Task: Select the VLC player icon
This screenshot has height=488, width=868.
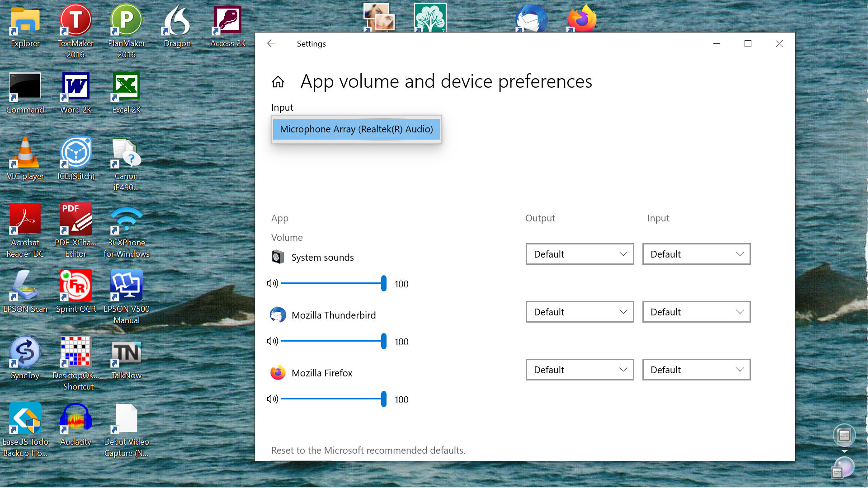Action: click(25, 159)
